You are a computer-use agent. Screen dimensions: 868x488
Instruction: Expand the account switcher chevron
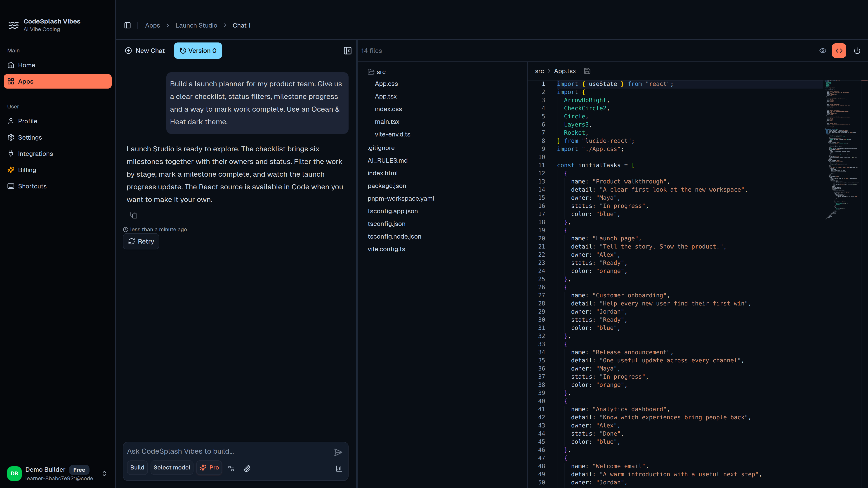104,474
